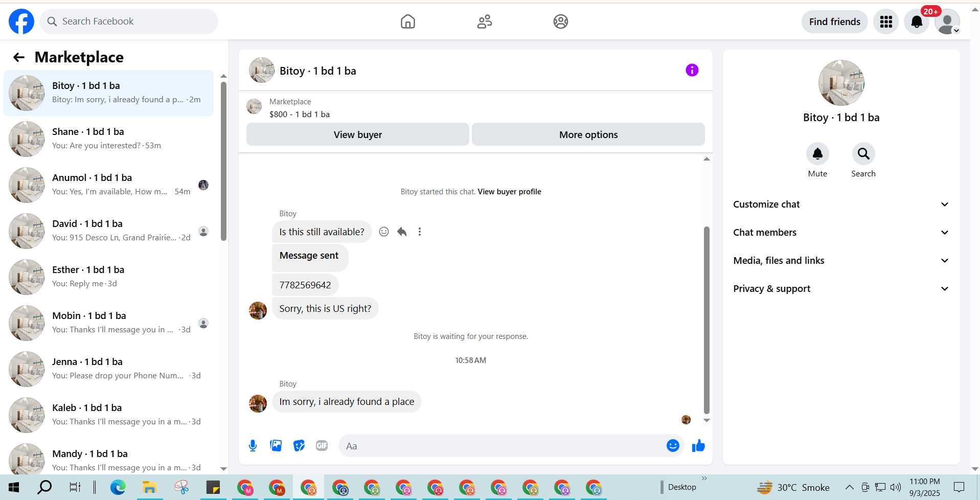Open the Windows notification center icon
This screenshot has height=500, width=980.
[x=959, y=487]
